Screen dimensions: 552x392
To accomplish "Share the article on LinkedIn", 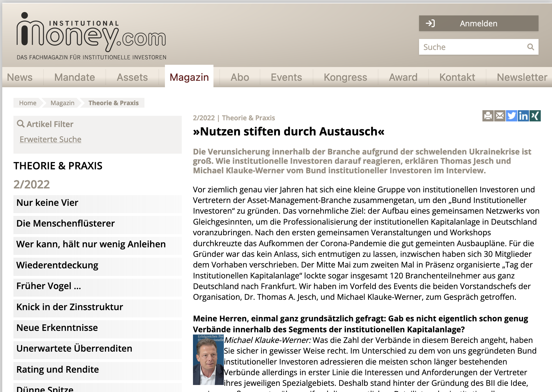I will point(523,116).
